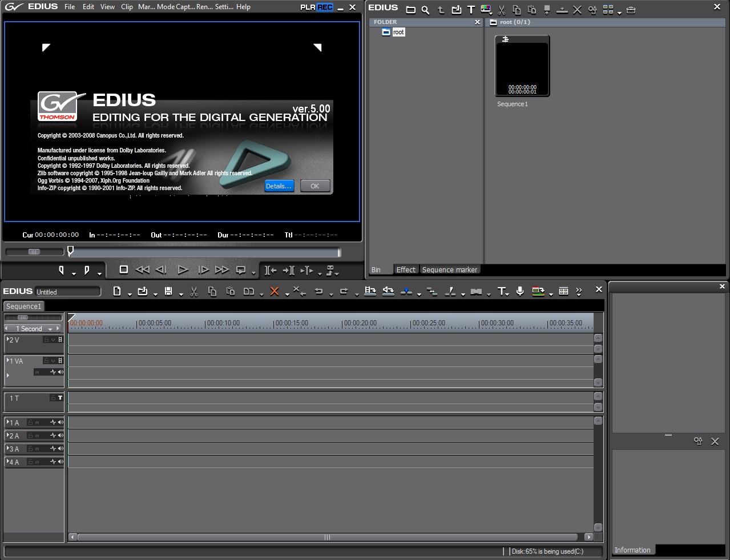Select the root folder in the tree
The image size is (730, 560).
(398, 33)
